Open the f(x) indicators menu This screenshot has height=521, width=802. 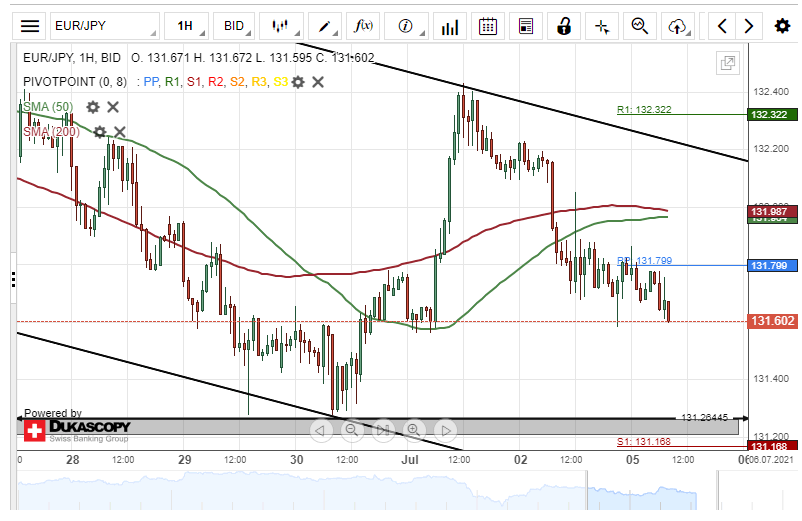[361, 26]
